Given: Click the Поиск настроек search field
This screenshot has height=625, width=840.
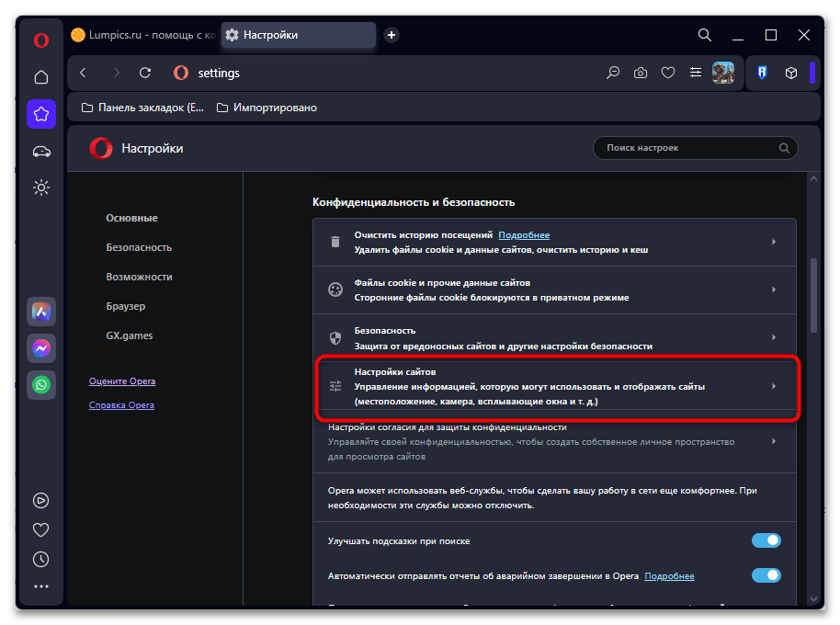Looking at the screenshot, I should tap(695, 148).
